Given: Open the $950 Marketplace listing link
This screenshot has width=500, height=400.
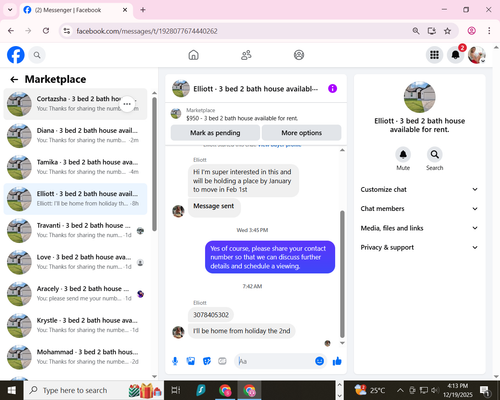Looking at the screenshot, I should [242, 118].
